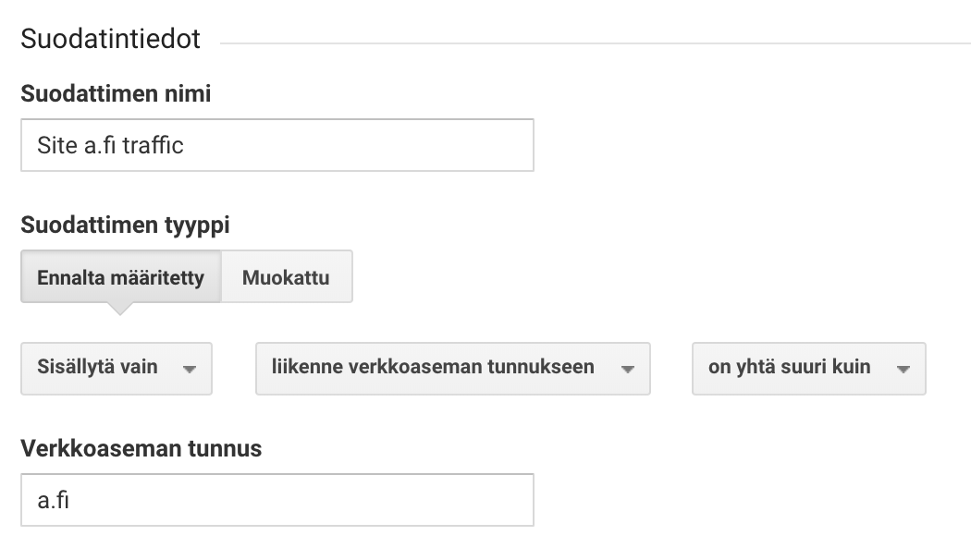Click a.fi value in hostname field
This screenshot has height=560, width=971.
click(x=54, y=500)
